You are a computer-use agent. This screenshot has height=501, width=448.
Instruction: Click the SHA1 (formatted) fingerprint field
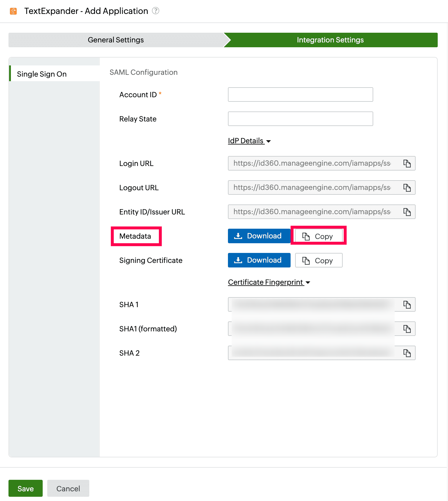[x=321, y=329]
